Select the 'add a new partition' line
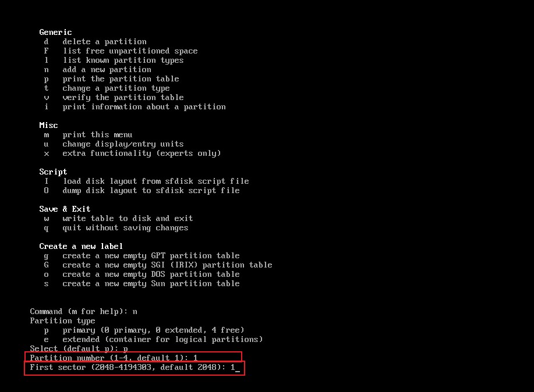The image size is (534, 392). (x=97, y=70)
